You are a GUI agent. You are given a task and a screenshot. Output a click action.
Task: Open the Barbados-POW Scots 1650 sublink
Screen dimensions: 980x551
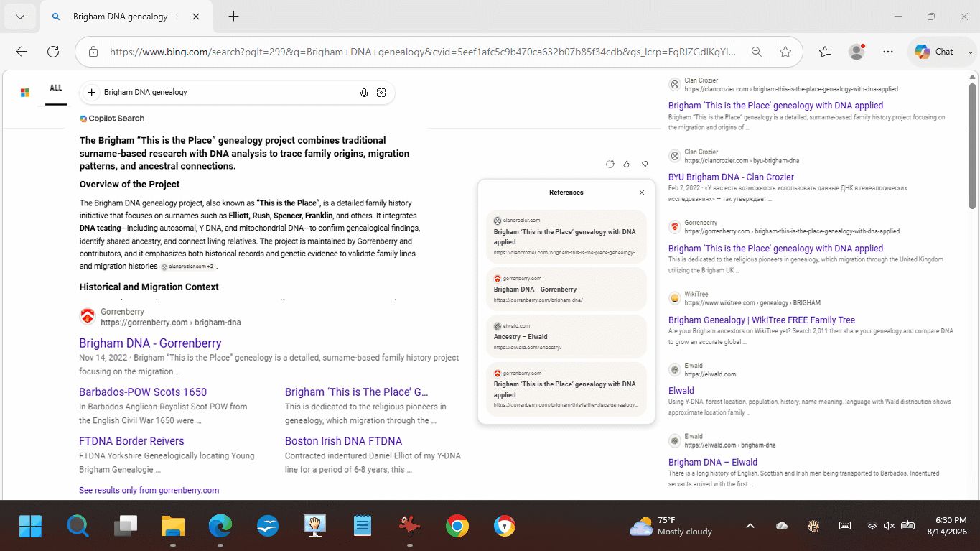point(143,392)
